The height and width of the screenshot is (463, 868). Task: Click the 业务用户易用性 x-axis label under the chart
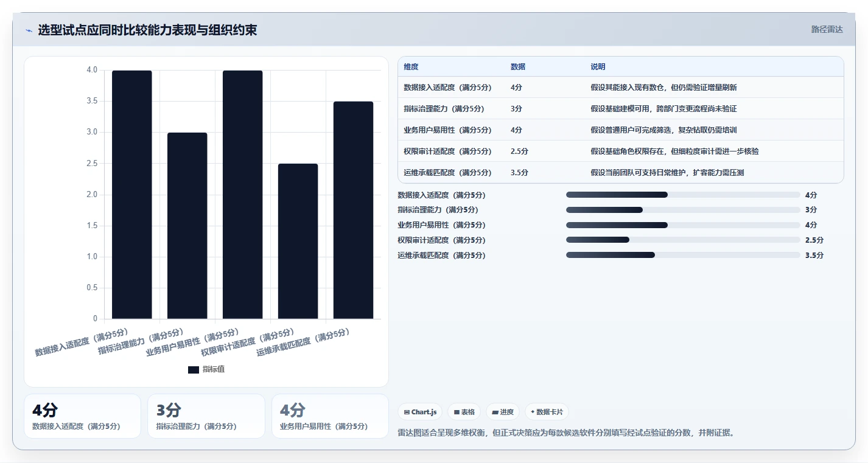coord(192,342)
